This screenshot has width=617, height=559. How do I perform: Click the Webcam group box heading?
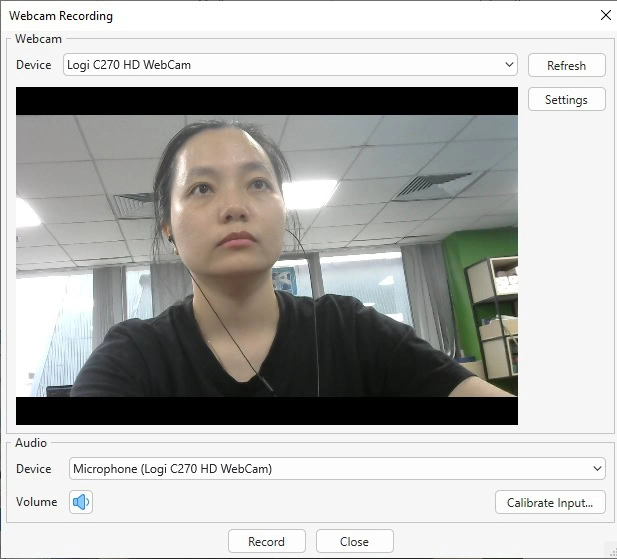[x=38, y=39]
